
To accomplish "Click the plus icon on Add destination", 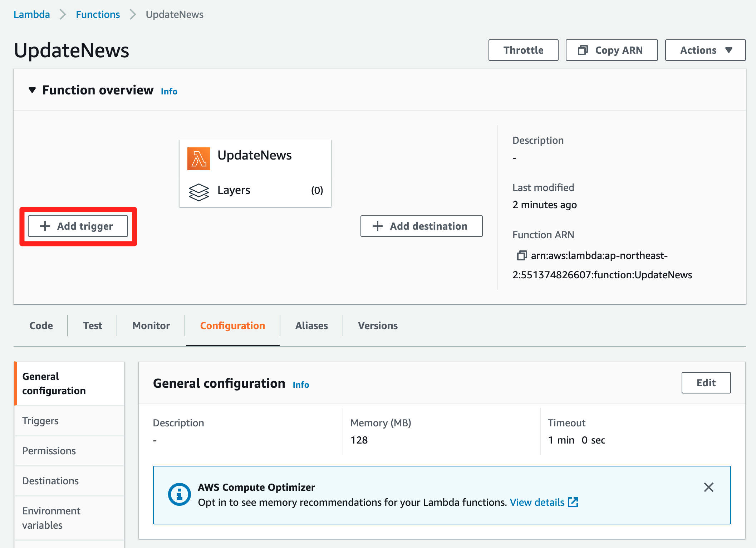I will [378, 226].
